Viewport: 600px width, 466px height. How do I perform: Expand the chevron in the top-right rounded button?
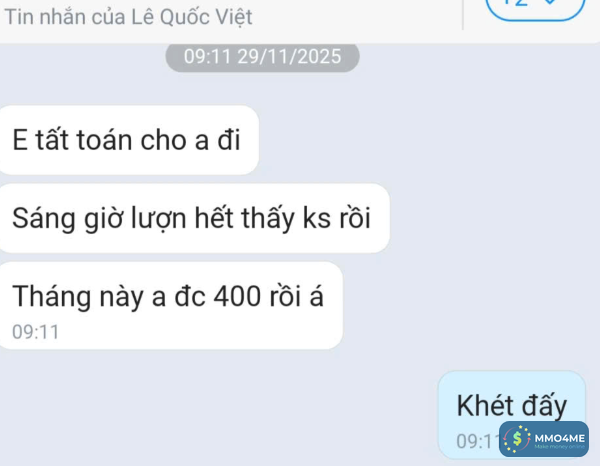point(550,3)
